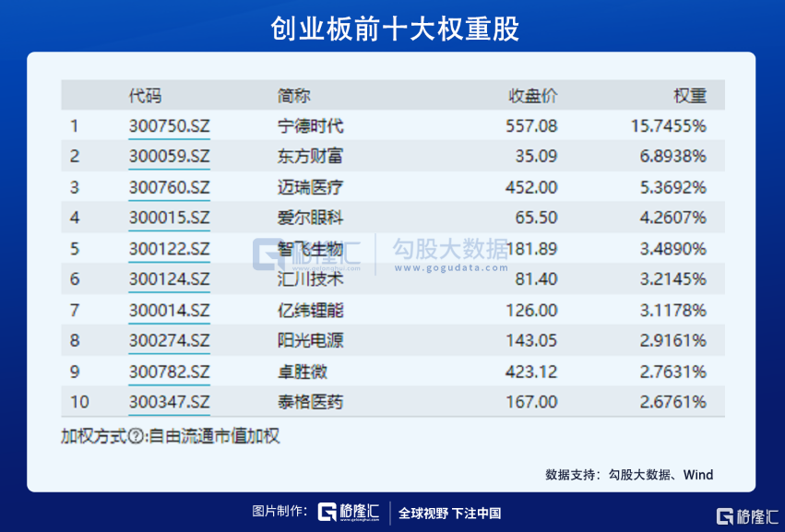
Task: Click the title 创业板前十大权重股
Action: (395, 29)
